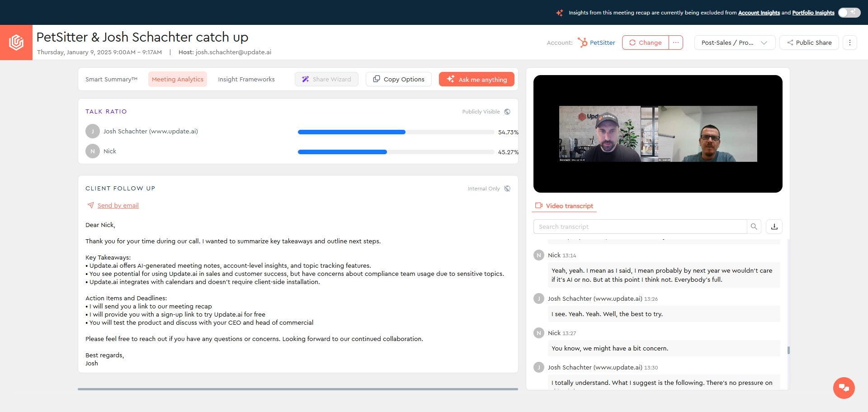This screenshot has width=868, height=412.
Task: Click Nick's avatar in Talk Ratio
Action: pyautogui.click(x=93, y=151)
